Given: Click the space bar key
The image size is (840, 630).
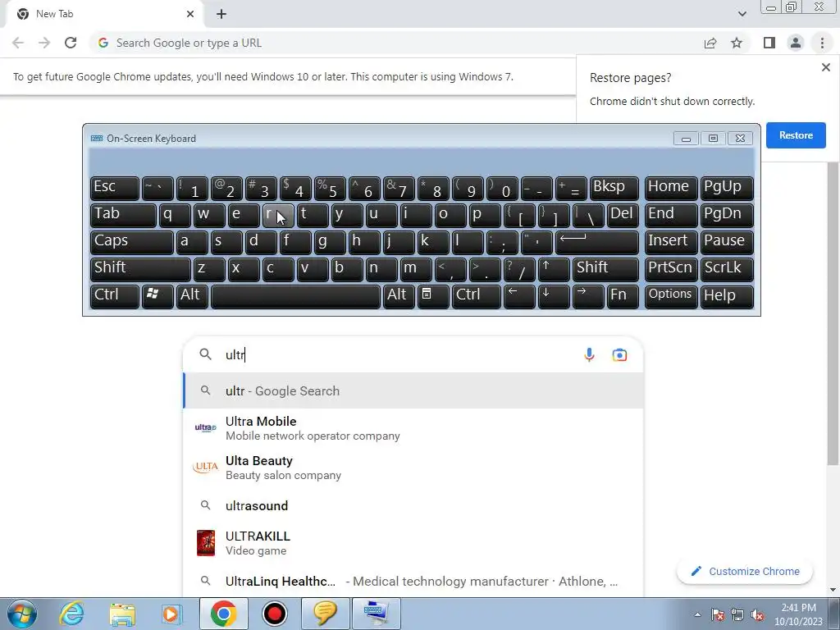Looking at the screenshot, I should [295, 295].
